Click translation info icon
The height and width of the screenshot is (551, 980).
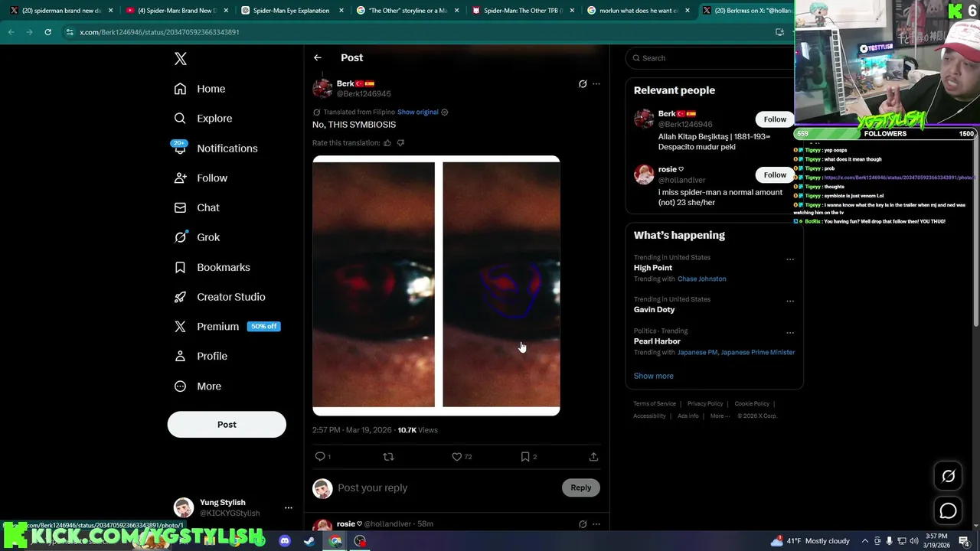445,112
